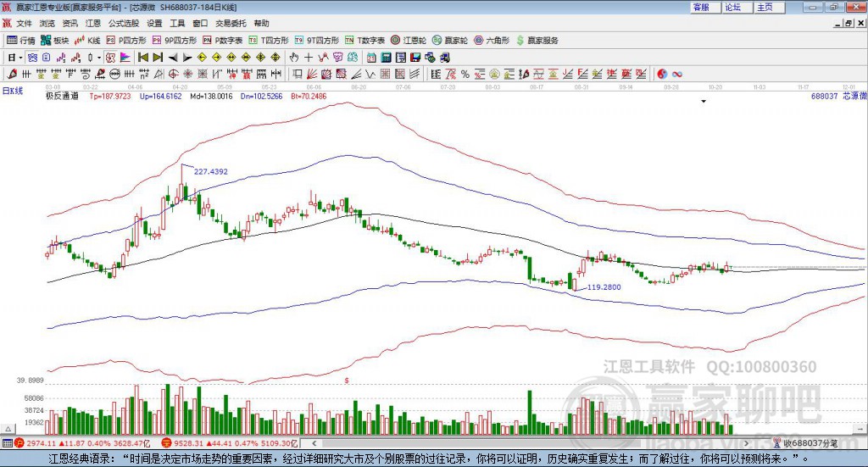The image size is (868, 467).
Task: Click the zigzag V-shaped line tool icon
Action: pos(370,74)
